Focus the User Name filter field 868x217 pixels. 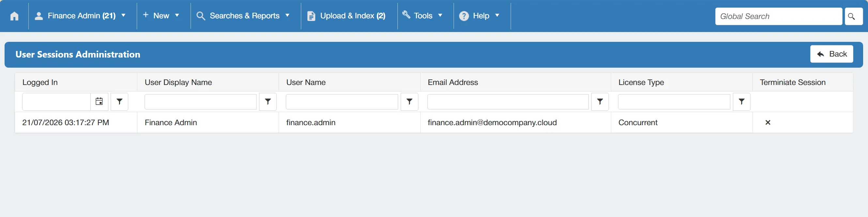pyautogui.click(x=342, y=102)
